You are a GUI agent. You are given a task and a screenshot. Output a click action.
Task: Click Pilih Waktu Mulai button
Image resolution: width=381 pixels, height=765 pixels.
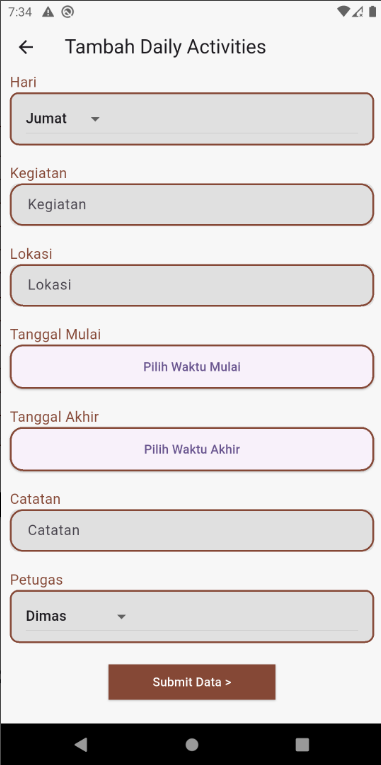[192, 367]
